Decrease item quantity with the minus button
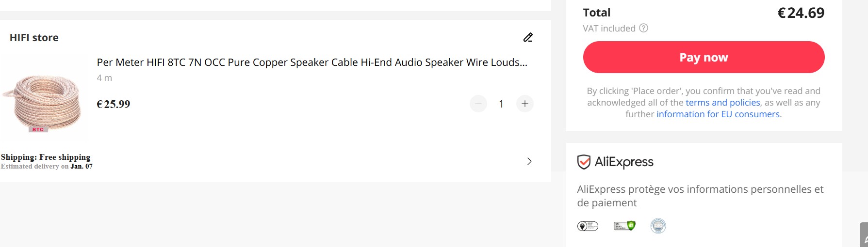This screenshot has height=247, width=868. 478,104
